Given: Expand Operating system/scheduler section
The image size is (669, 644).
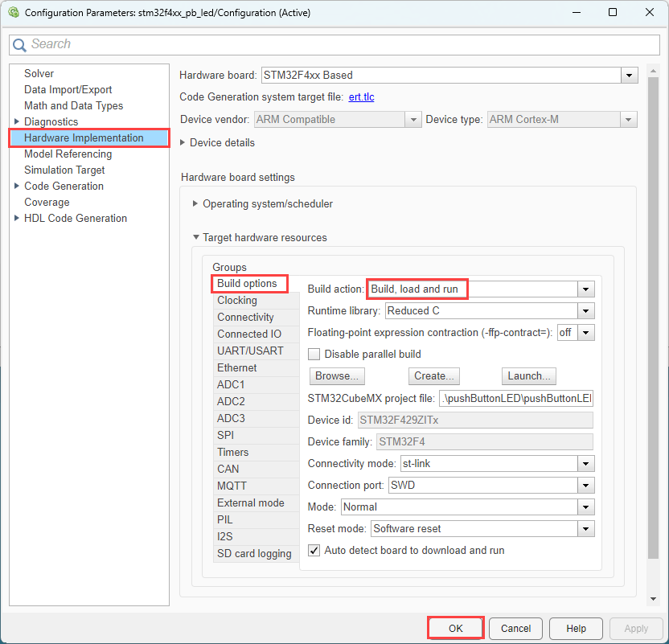Looking at the screenshot, I should pyautogui.click(x=195, y=204).
